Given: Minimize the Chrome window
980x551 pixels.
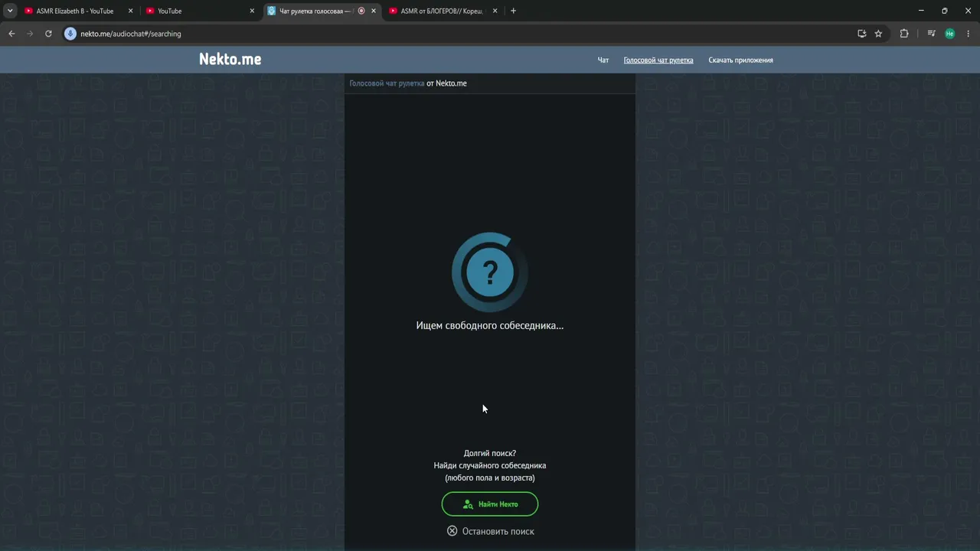Looking at the screenshot, I should pos(921,11).
